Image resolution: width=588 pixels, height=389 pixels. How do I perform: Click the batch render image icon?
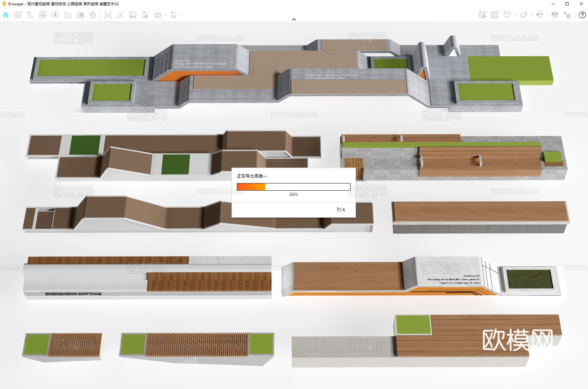133,15
